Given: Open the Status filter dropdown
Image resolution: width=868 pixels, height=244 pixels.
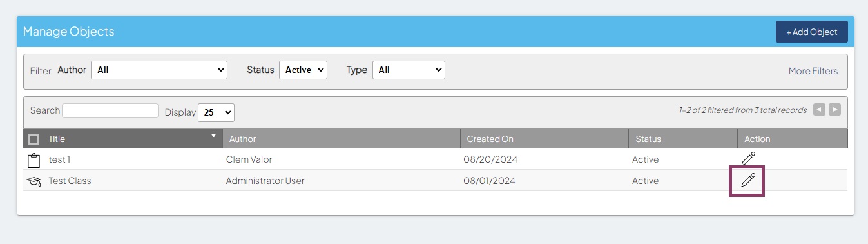Looking at the screenshot, I should point(303,70).
